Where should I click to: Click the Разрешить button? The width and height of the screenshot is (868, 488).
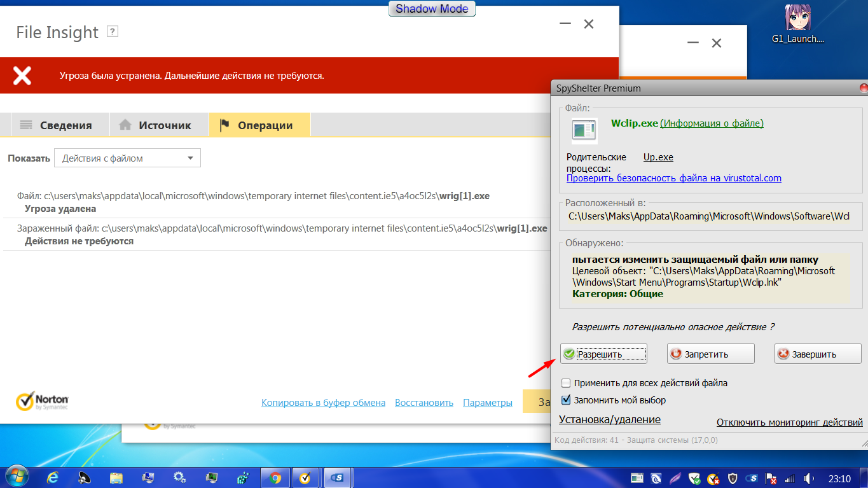pyautogui.click(x=603, y=354)
